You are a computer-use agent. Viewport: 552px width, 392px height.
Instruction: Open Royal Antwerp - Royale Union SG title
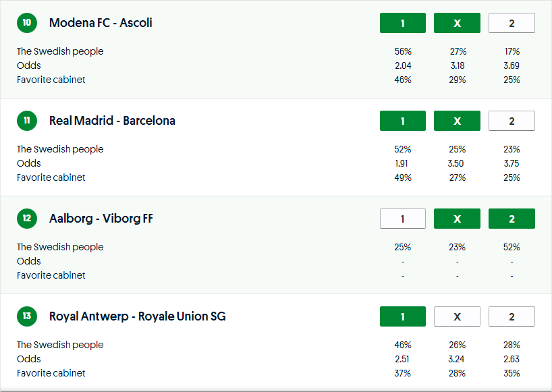[x=137, y=316]
